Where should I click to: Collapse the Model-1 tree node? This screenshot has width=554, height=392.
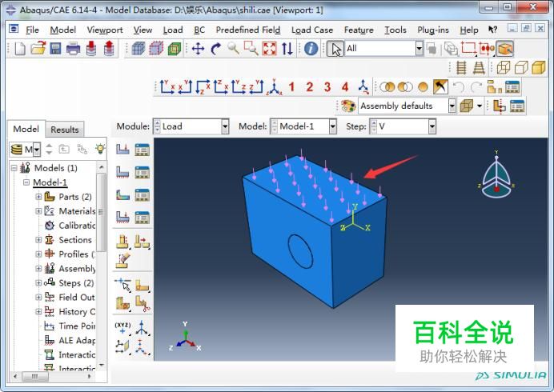pyautogui.click(x=26, y=182)
